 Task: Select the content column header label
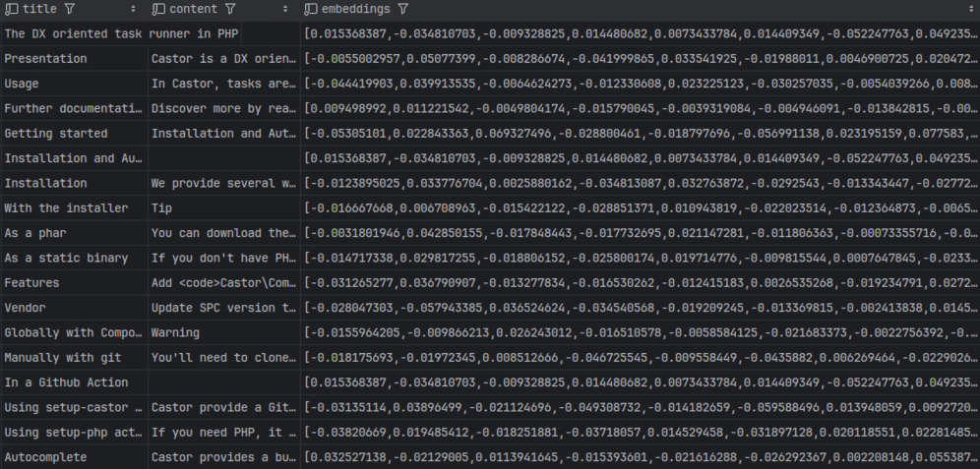click(x=193, y=10)
